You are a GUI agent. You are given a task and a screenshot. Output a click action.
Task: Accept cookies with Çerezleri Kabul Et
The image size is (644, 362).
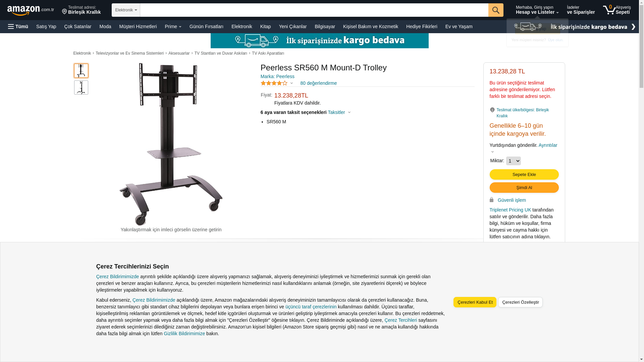(475, 302)
